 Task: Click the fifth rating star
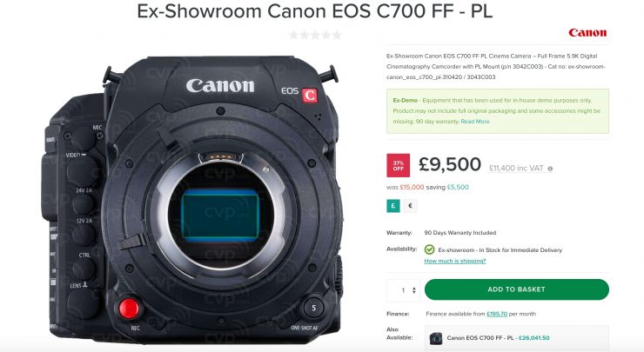pos(337,36)
